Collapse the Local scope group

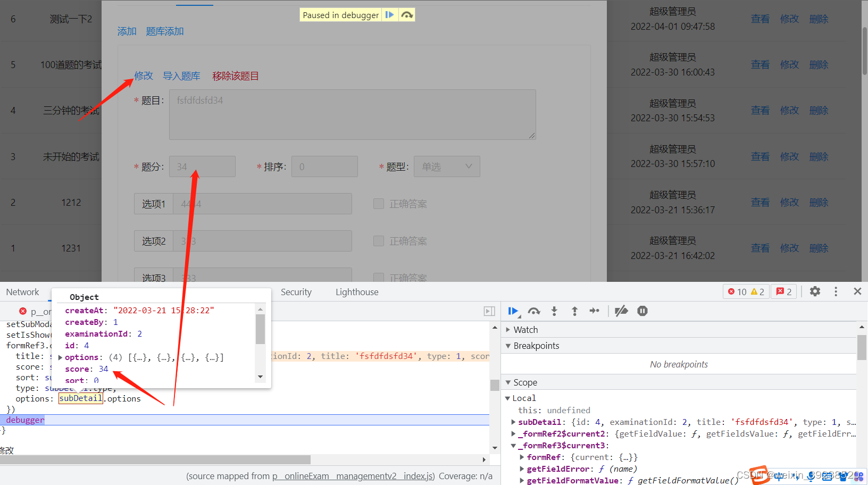click(x=507, y=398)
